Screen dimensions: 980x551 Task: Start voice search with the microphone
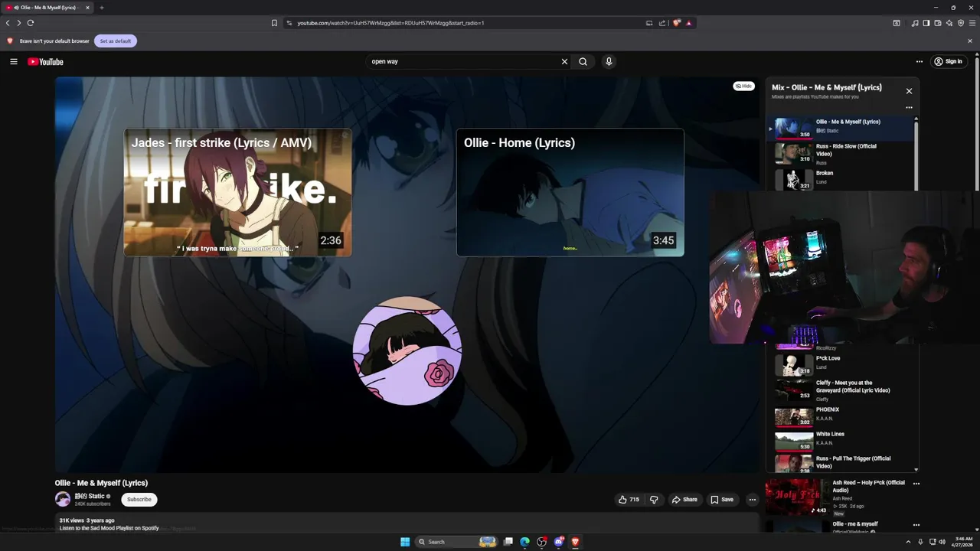coord(609,61)
